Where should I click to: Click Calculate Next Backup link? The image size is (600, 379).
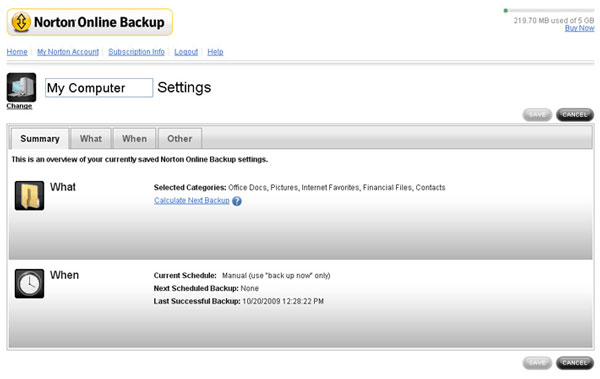click(192, 201)
